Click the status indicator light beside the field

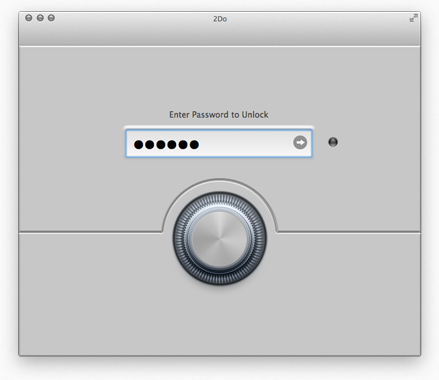(333, 142)
